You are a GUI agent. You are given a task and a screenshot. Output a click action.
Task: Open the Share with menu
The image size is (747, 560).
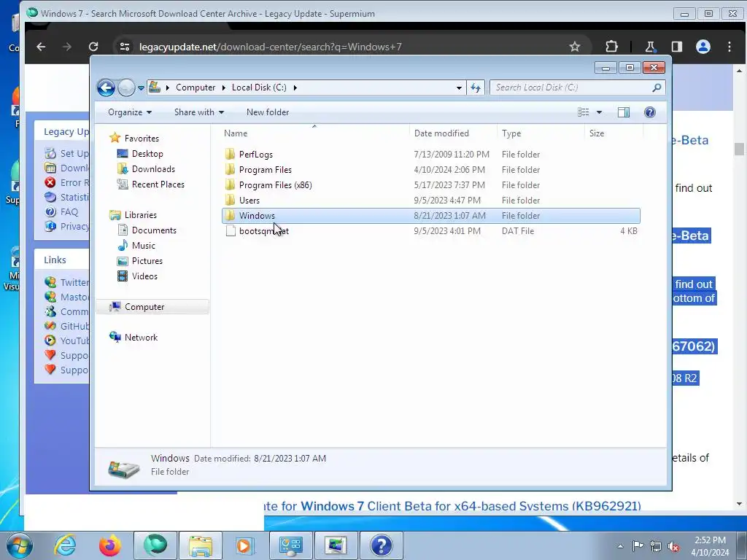pos(198,112)
